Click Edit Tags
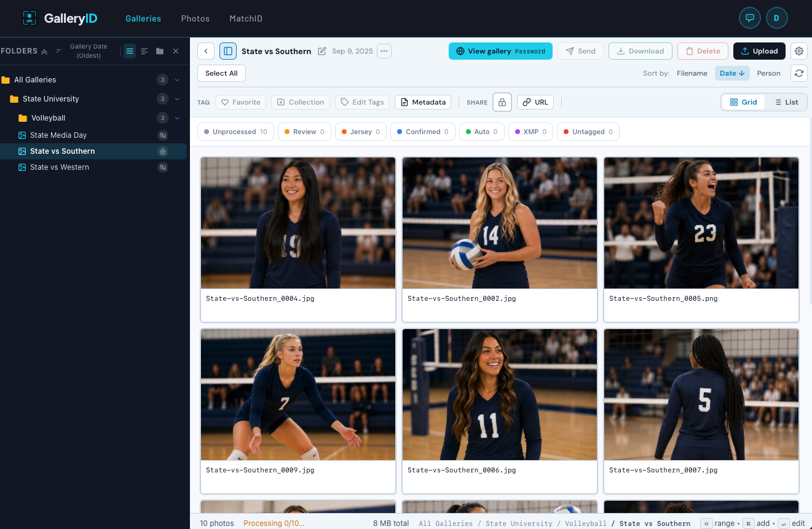 [362, 102]
